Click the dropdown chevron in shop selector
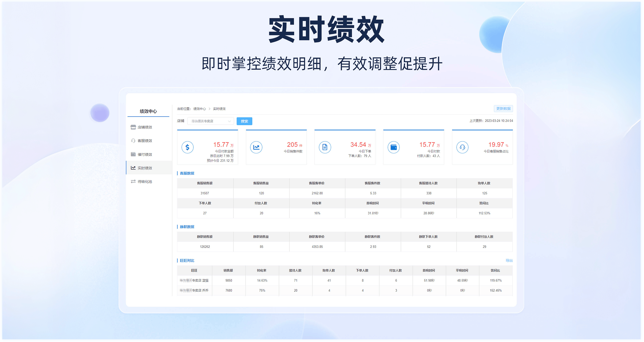Screen dimensions: 644x342 [x=229, y=121]
